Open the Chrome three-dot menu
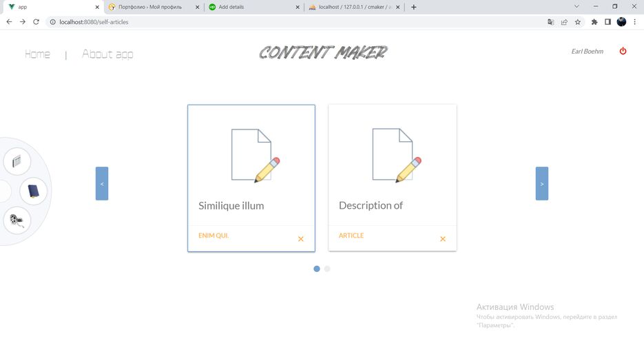 pyautogui.click(x=635, y=22)
